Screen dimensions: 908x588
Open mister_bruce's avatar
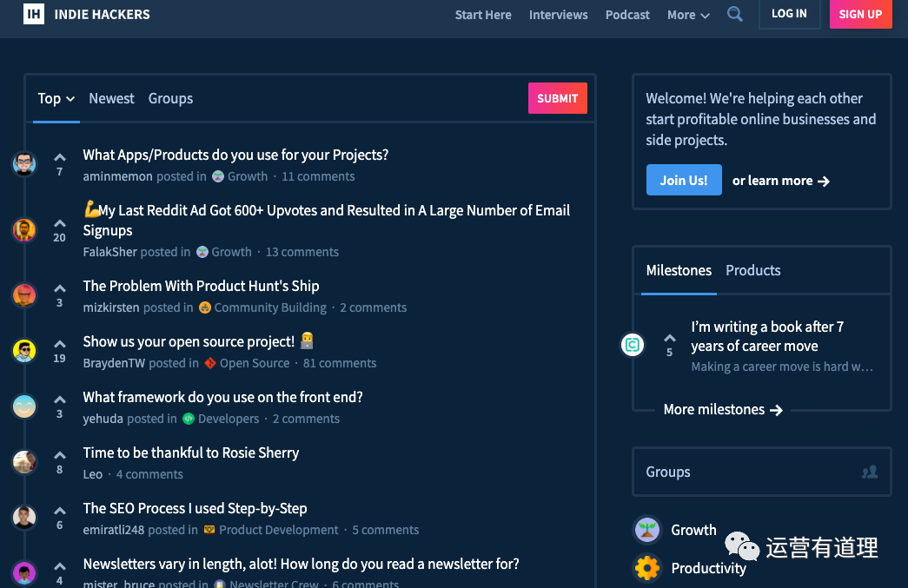tap(24, 573)
